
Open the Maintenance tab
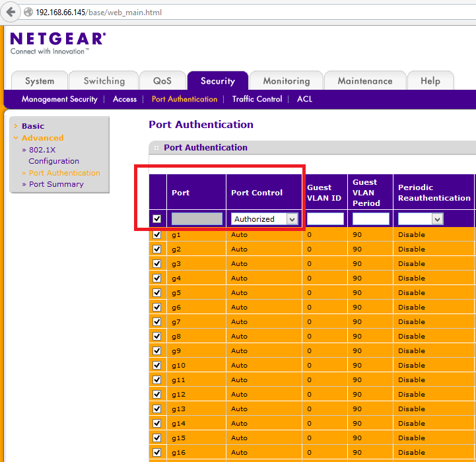click(x=364, y=81)
